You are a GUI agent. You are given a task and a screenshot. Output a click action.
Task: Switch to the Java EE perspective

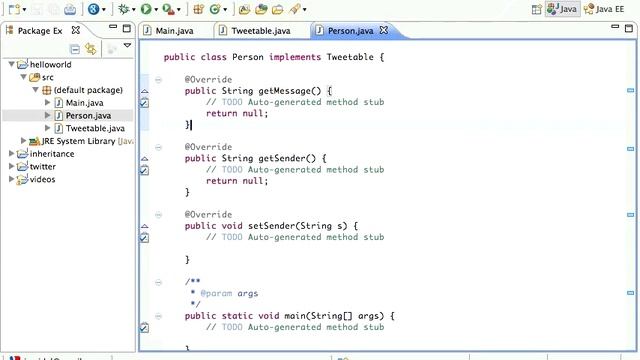click(604, 9)
